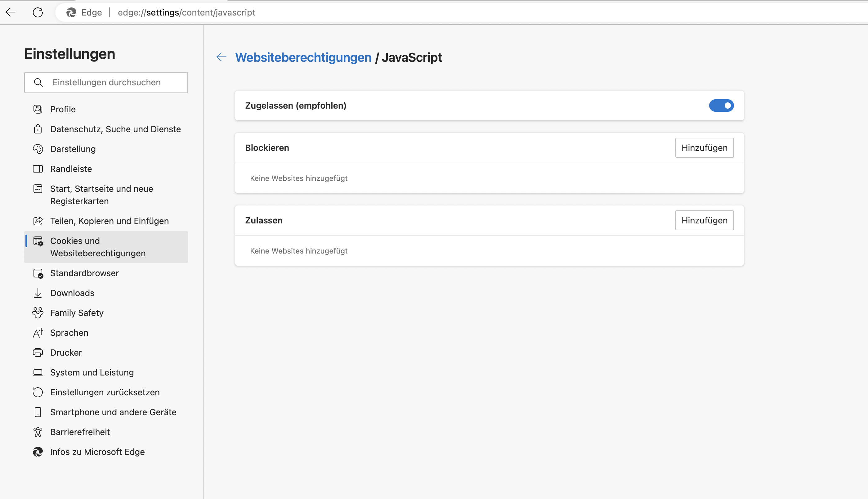Screen dimensions: 868x499
Task: Click the Einstellungen zurücksetzen reset icon
Action: point(38,392)
